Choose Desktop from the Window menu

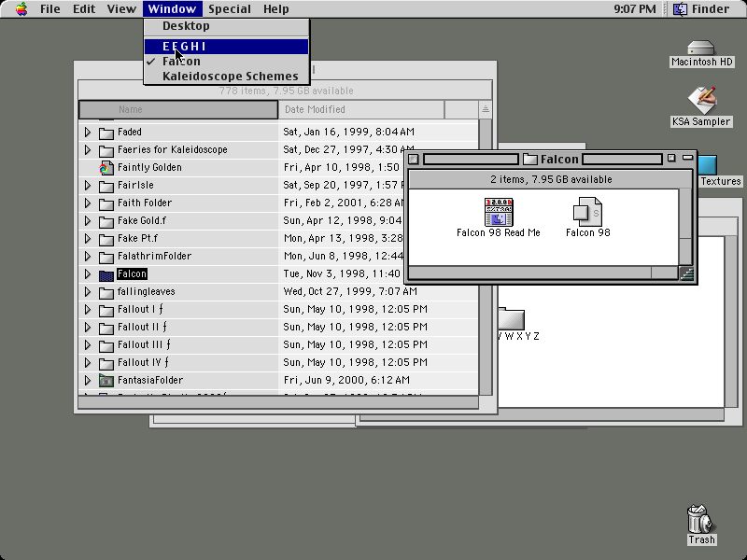tap(226, 26)
